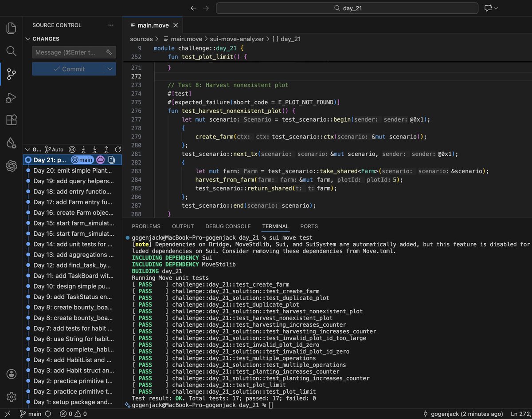Open the Explorer view in activity bar
The height and width of the screenshot is (419, 532).
[x=12, y=28]
